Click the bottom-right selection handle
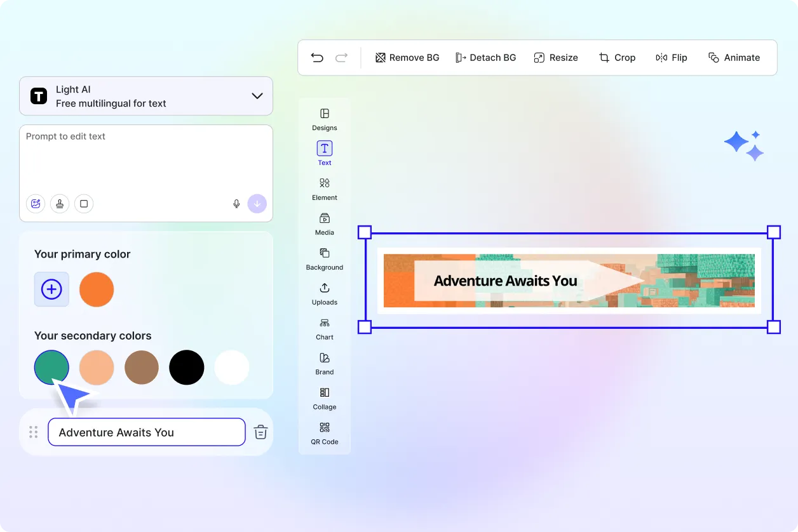 pos(774,328)
